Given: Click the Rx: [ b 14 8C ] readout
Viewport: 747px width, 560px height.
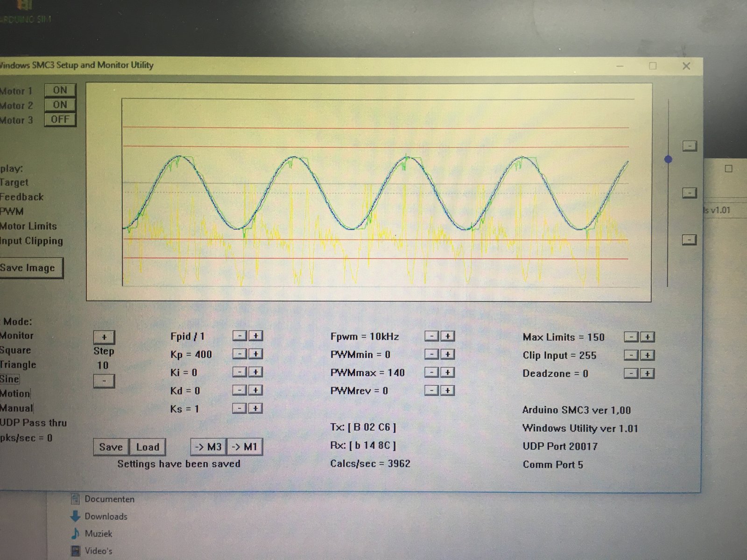Looking at the screenshot, I should click(x=363, y=445).
